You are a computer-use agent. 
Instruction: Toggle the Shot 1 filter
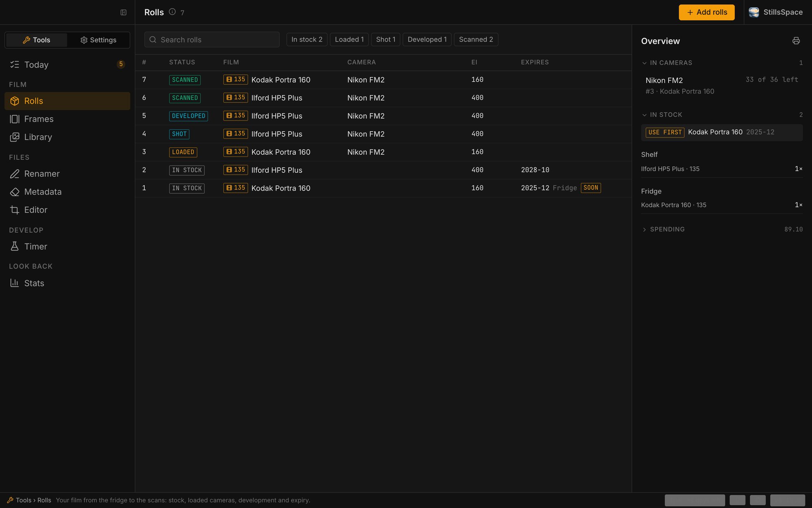coord(386,39)
